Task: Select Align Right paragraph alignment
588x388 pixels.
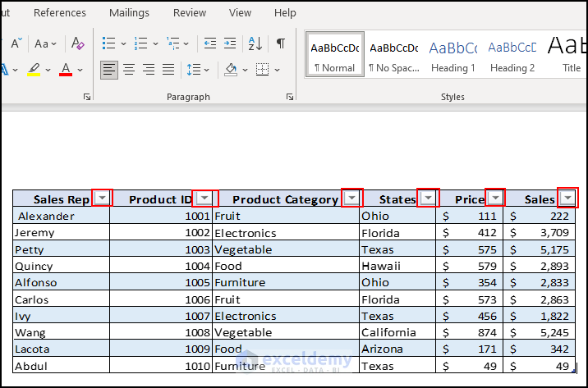Action: [149, 70]
